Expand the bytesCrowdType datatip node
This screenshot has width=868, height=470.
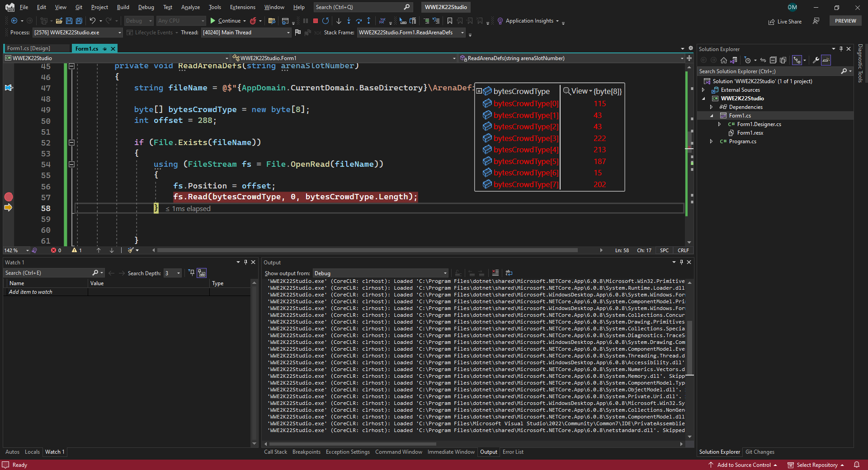479,91
